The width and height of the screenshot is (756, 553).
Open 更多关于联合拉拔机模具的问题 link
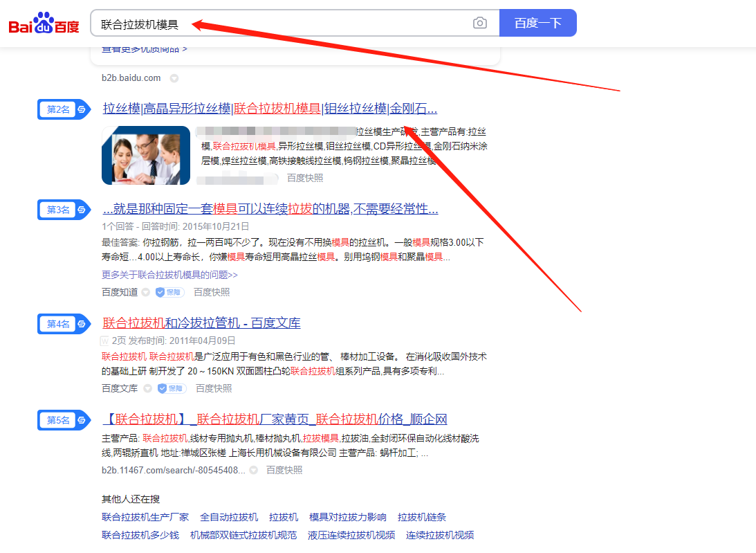(x=169, y=275)
